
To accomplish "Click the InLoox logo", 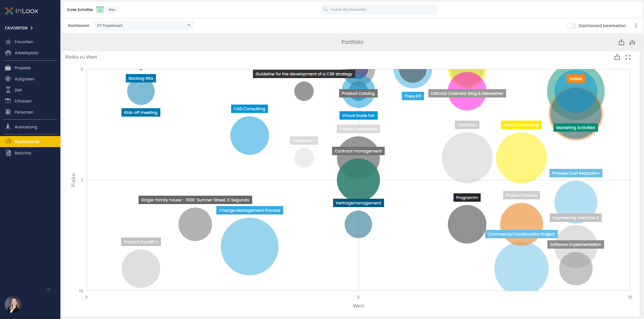I will 21,11.
